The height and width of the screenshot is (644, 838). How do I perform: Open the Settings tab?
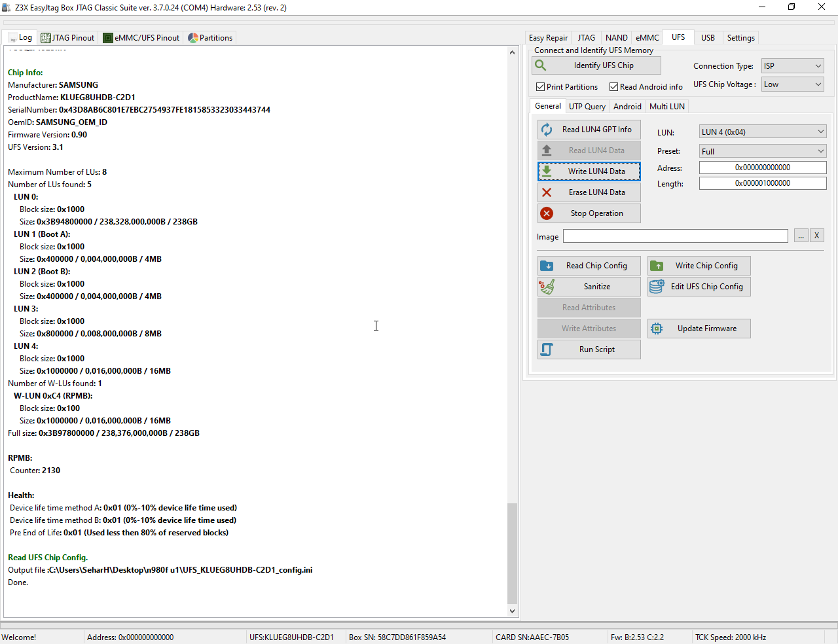click(x=740, y=38)
